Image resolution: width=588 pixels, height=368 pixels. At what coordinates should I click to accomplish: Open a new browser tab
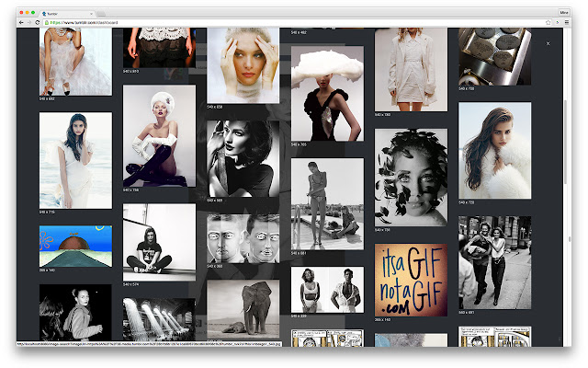click(101, 14)
